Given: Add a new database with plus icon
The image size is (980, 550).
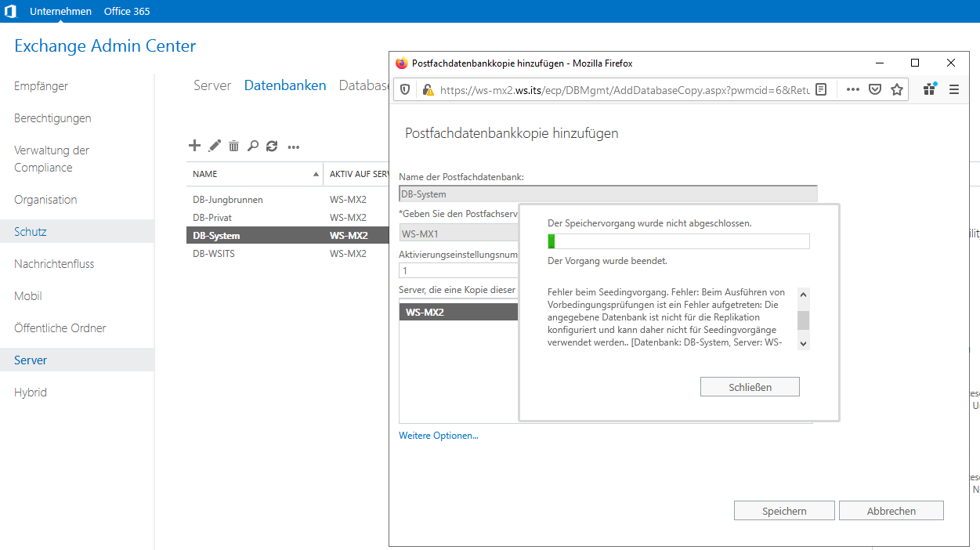Looking at the screenshot, I should (195, 145).
